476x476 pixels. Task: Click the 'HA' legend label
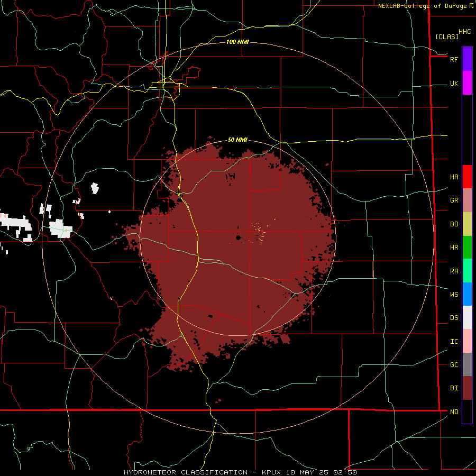point(454,177)
